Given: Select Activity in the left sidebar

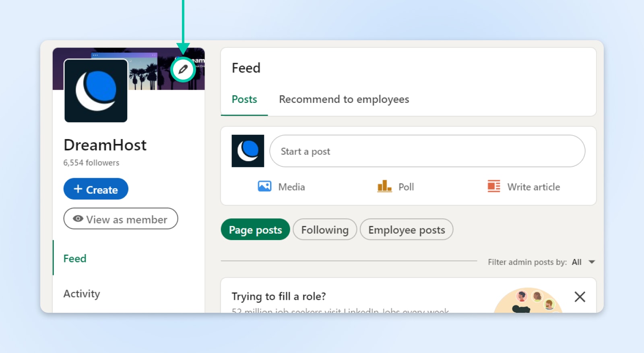Looking at the screenshot, I should click(x=82, y=294).
